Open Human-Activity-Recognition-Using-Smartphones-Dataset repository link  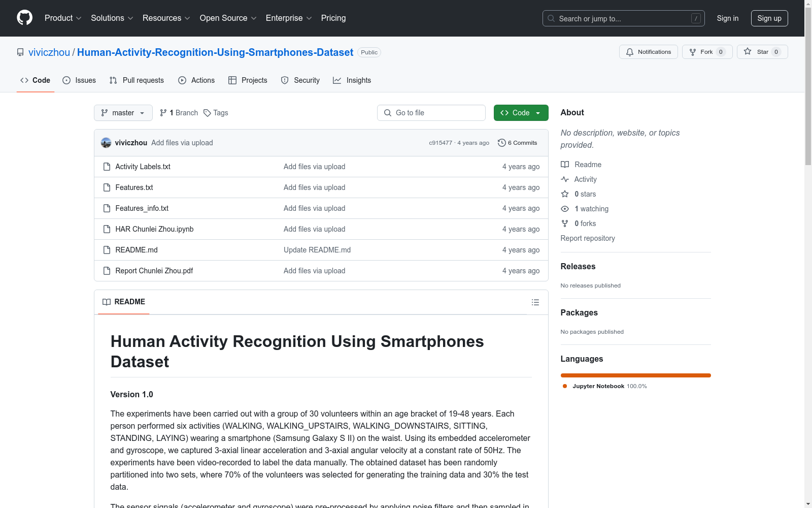215,52
